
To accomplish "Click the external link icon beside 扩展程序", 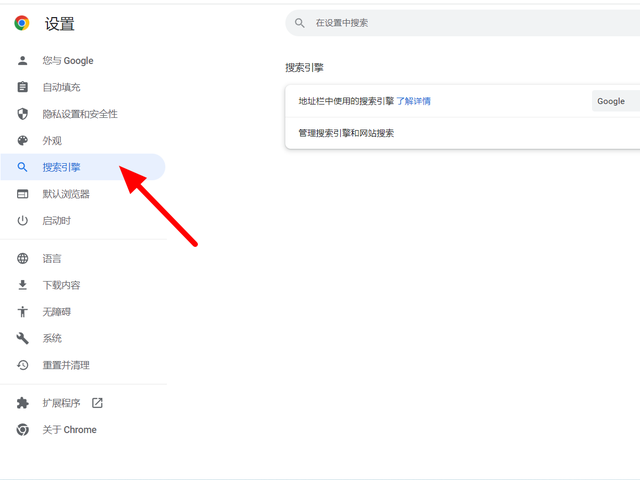I will [97, 403].
